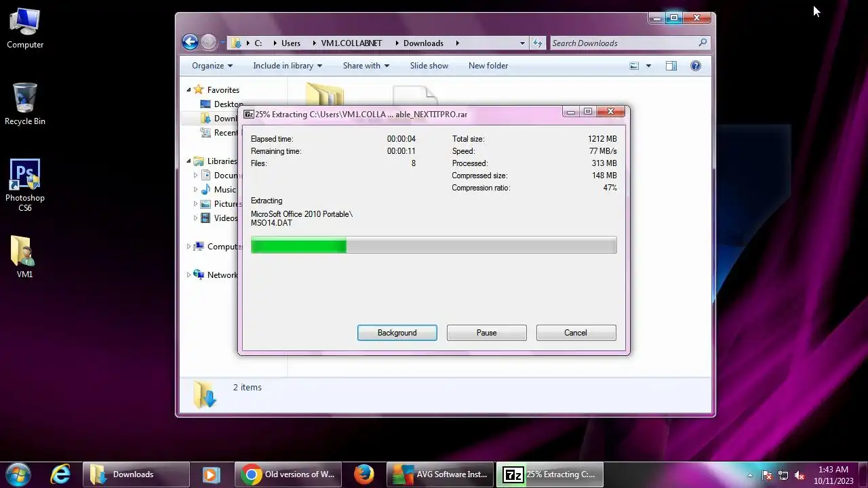Click in the Search Downloads field
The height and width of the screenshot is (488, 868).
pos(624,43)
